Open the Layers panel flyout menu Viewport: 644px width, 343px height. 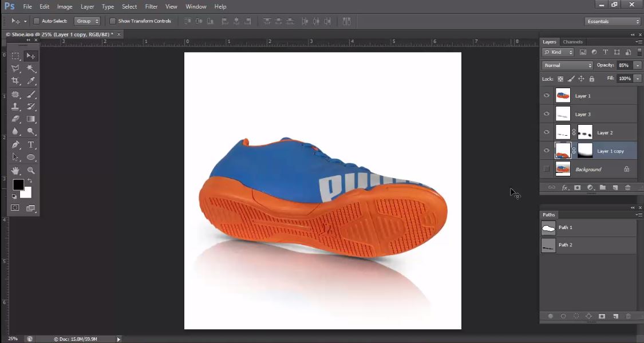click(x=639, y=42)
